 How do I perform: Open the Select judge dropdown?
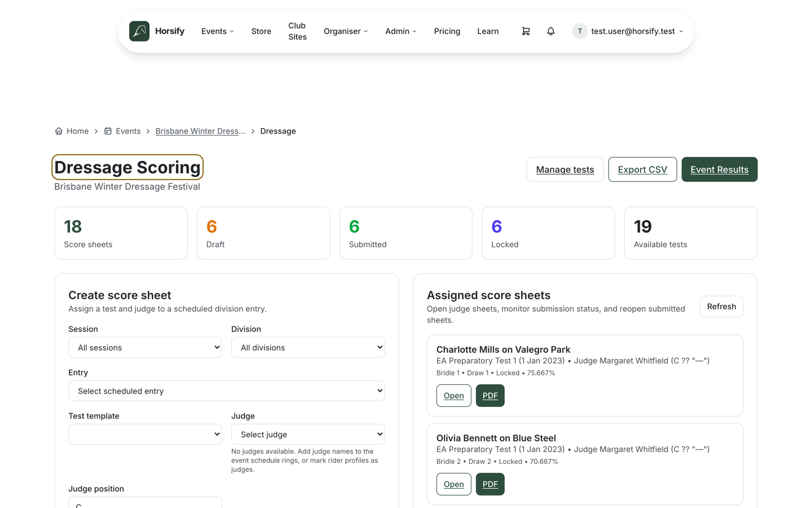coord(308,434)
